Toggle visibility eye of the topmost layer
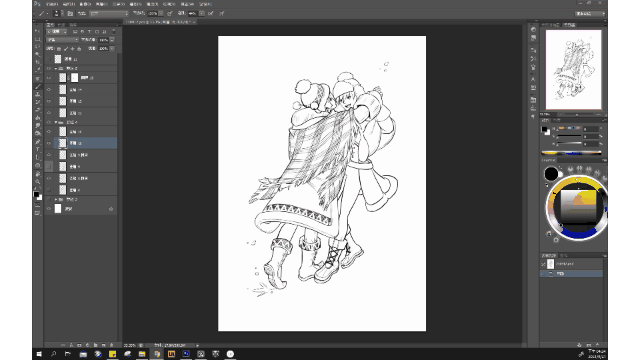 tap(49, 59)
